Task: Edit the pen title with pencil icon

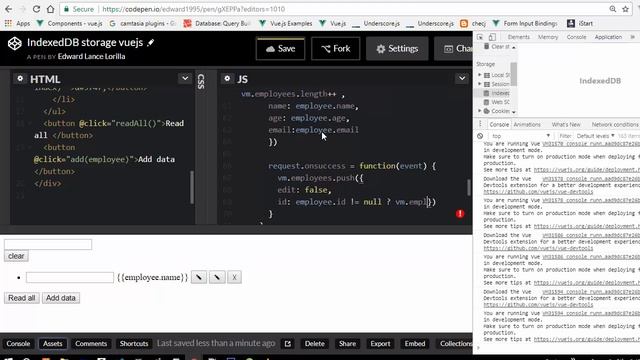Action: click(x=151, y=42)
